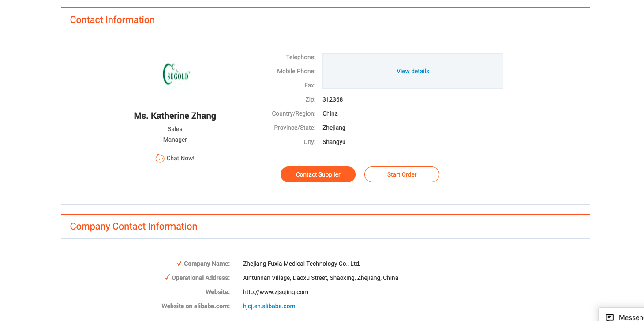Select the Ms. Katherine Zhang name

[x=175, y=116]
